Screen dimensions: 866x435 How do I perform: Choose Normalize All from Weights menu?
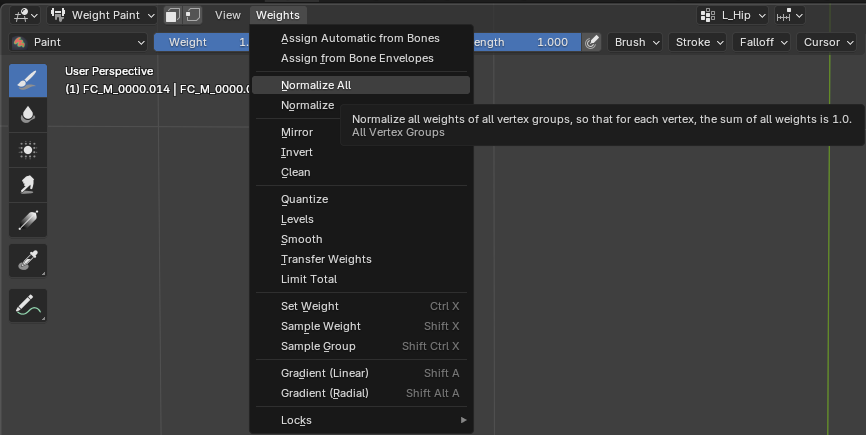[316, 85]
